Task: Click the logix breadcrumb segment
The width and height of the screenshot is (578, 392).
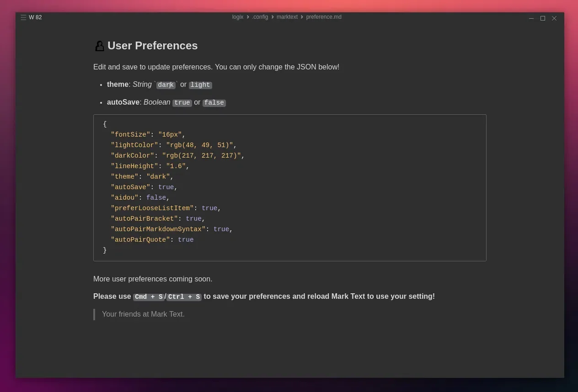Action: point(238,17)
